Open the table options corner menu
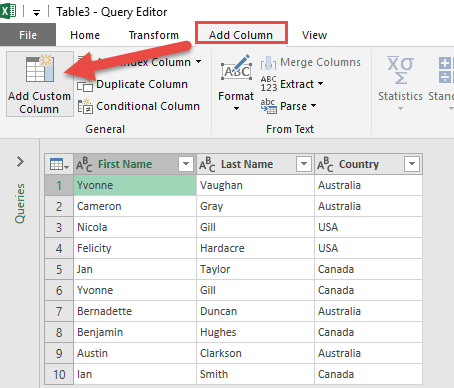 pyautogui.click(x=59, y=164)
